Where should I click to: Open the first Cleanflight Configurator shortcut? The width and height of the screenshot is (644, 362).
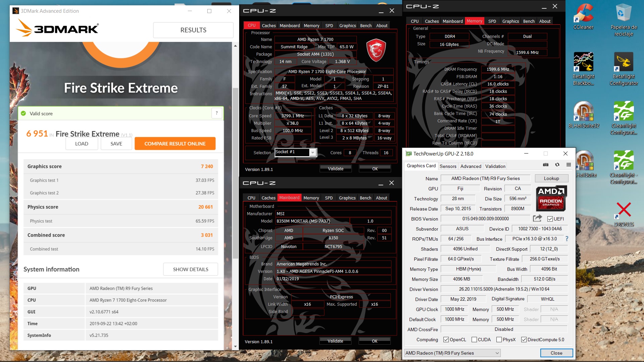[x=624, y=118]
